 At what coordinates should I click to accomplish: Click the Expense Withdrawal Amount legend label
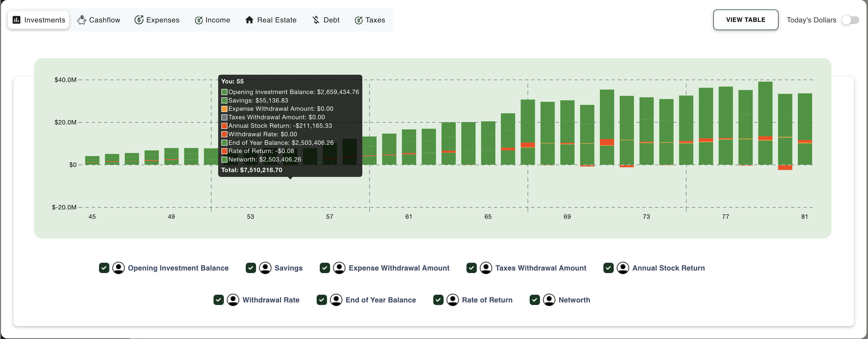tap(399, 268)
